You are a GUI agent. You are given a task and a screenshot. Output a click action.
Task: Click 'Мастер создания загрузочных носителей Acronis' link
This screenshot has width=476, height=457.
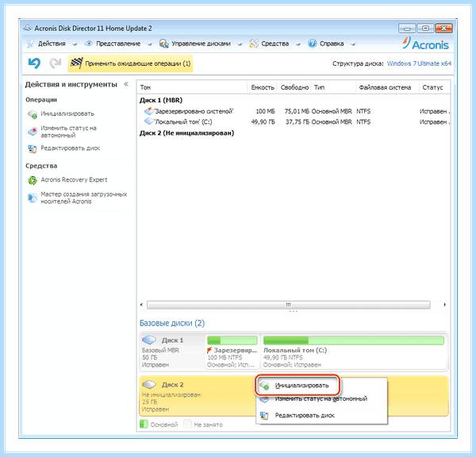84,198
